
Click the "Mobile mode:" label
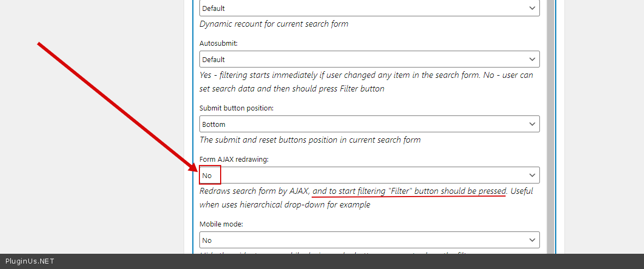coord(221,224)
